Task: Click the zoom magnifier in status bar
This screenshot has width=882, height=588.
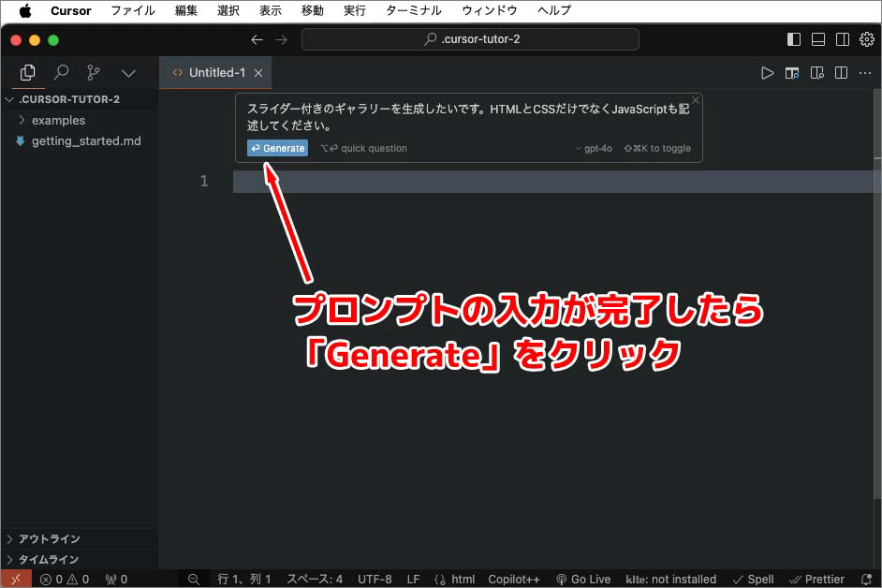Action: [x=194, y=580]
